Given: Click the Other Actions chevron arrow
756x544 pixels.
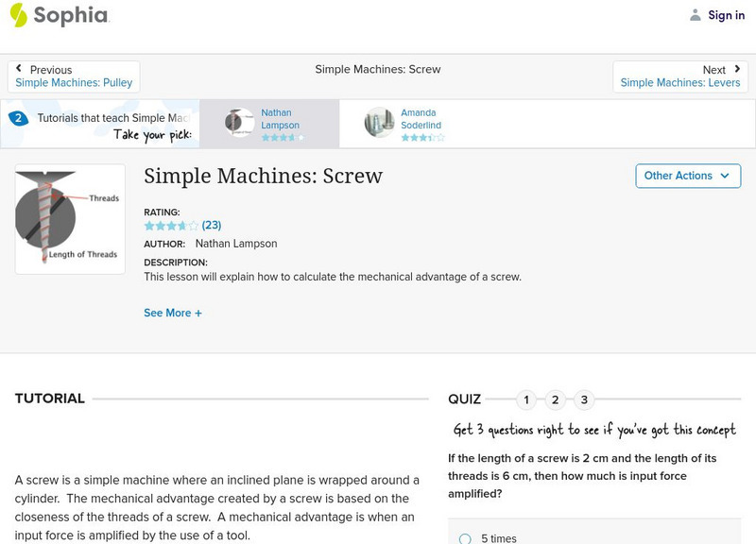Looking at the screenshot, I should point(725,176).
